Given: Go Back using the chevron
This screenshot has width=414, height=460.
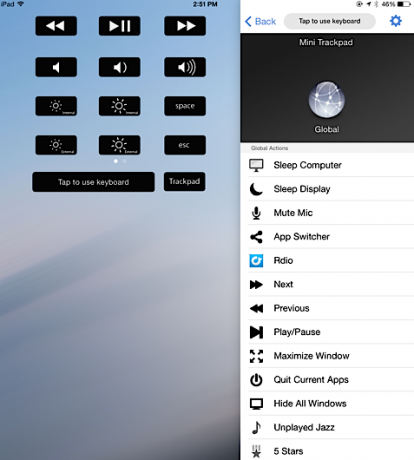Looking at the screenshot, I should [260, 21].
